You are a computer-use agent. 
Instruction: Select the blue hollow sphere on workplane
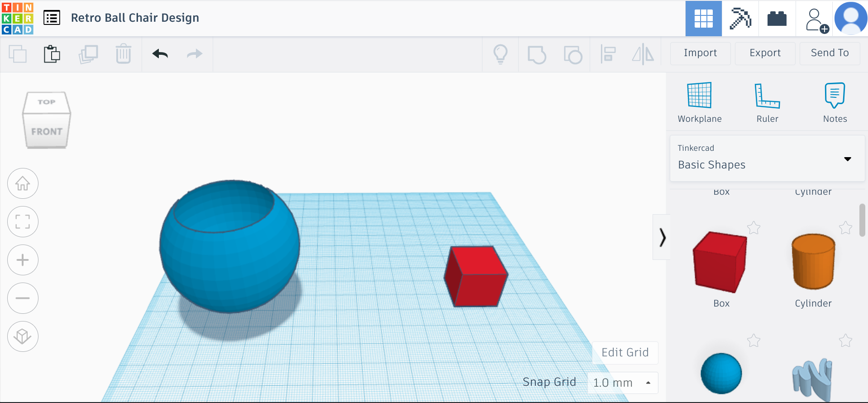(229, 247)
